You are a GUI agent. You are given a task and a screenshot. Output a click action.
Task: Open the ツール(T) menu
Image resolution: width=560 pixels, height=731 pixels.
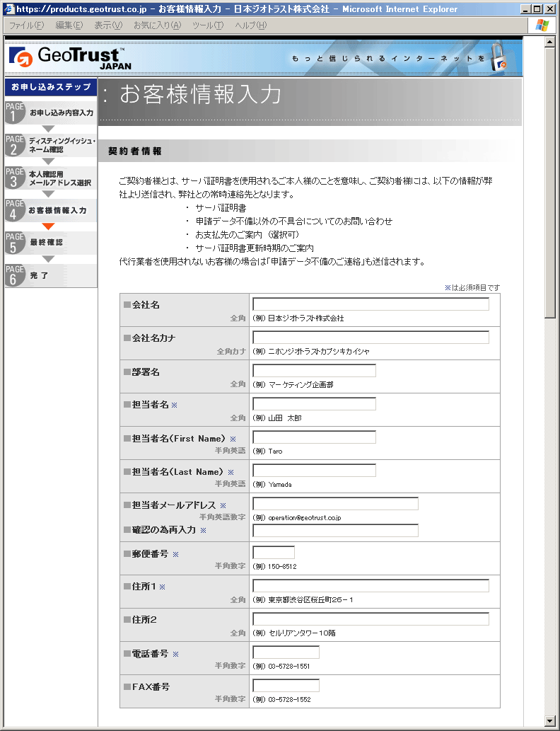[208, 25]
